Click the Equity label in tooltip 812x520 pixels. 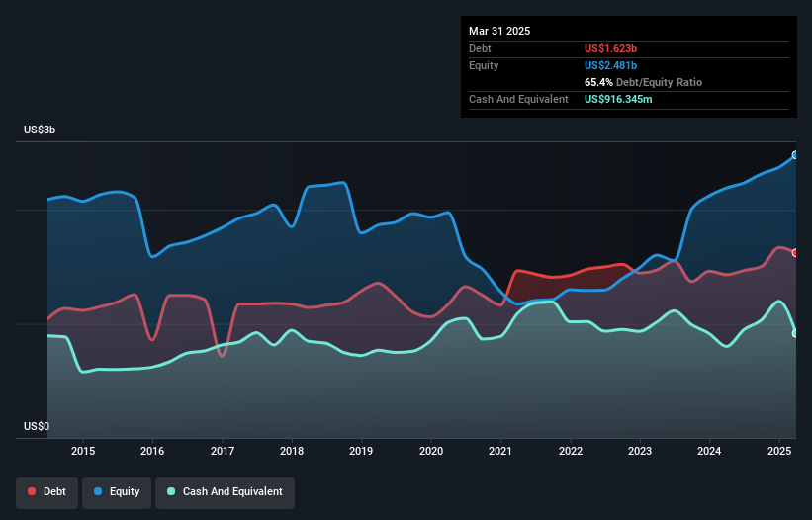click(x=484, y=65)
